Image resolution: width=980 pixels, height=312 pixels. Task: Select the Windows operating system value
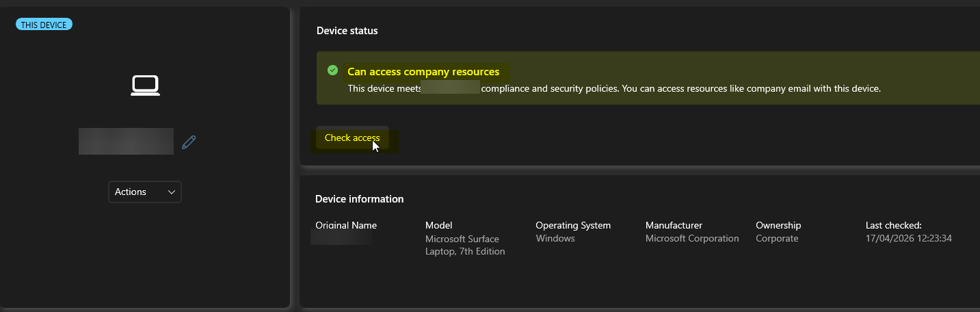[x=555, y=239]
